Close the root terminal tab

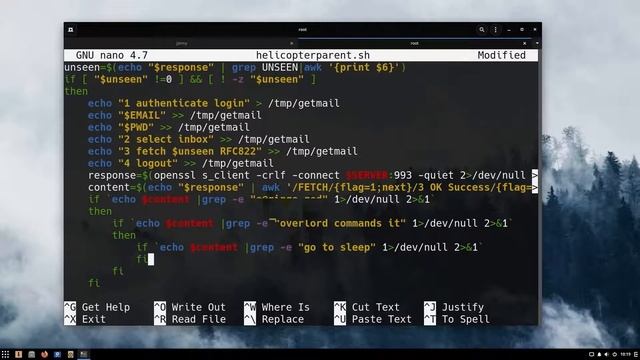[524, 43]
